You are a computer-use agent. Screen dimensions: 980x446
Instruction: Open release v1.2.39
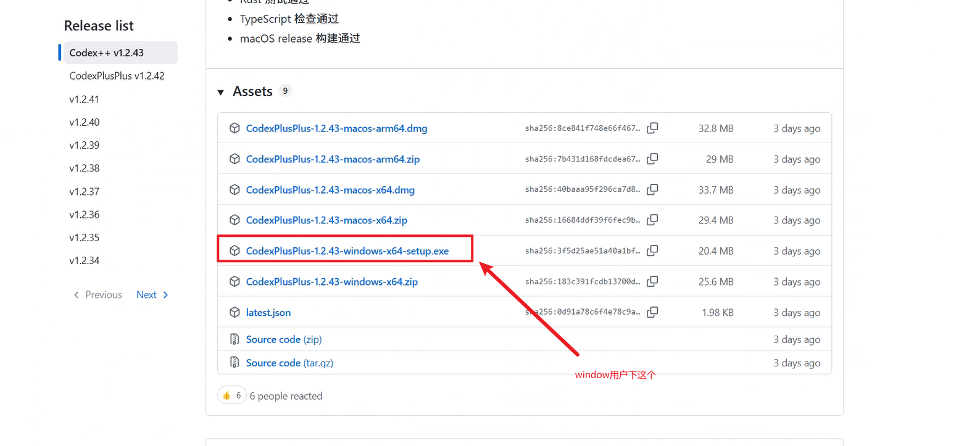coord(84,145)
